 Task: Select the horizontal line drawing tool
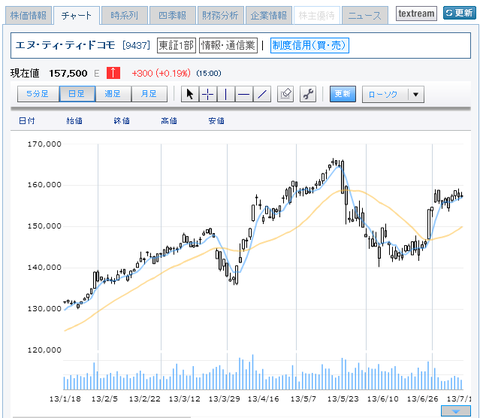pyautogui.click(x=244, y=94)
